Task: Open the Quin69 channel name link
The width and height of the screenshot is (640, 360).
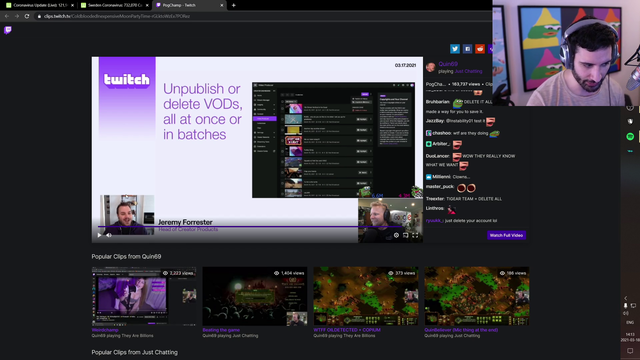Action: point(448,64)
